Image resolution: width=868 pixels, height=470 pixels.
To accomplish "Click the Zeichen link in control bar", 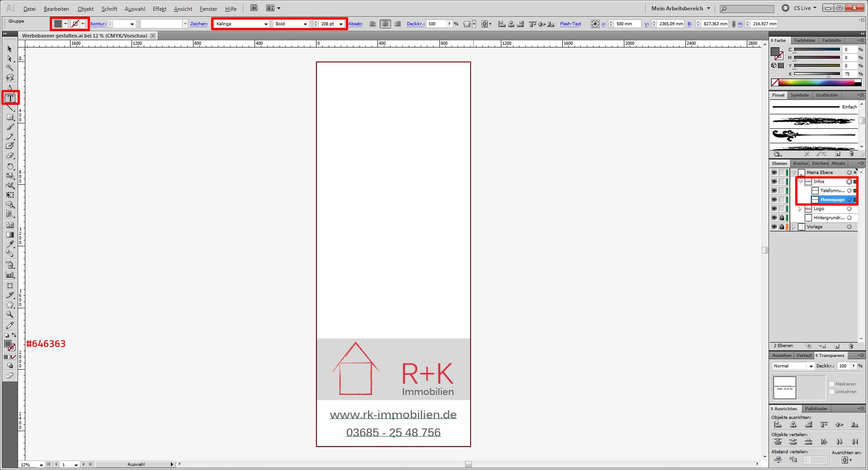I will [x=198, y=24].
